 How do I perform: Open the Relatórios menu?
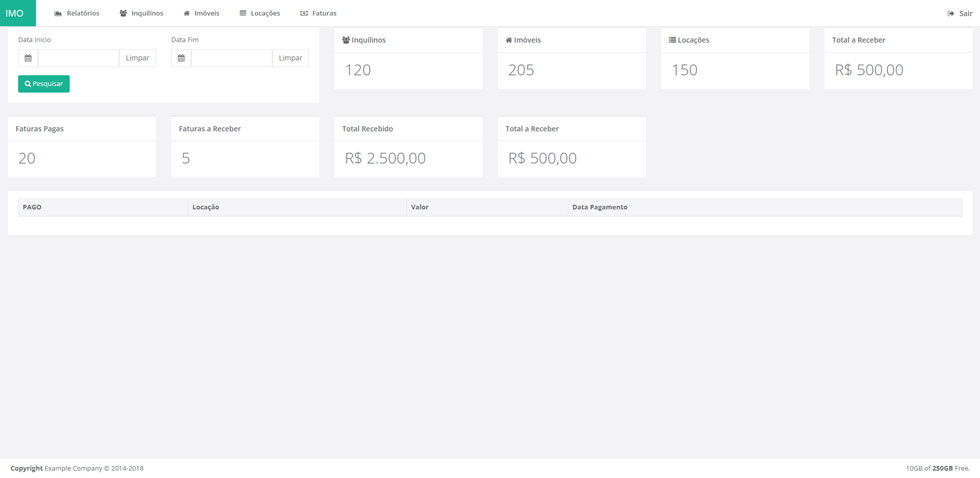pos(77,13)
